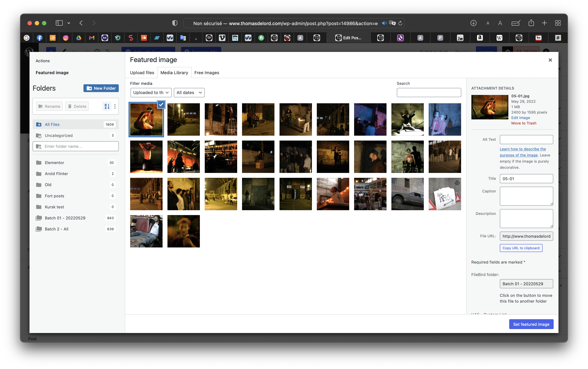This screenshot has width=588, height=369.
Task: Open the FileBird folder 'Batch 01 - 20220529' selector
Action: coord(526,284)
